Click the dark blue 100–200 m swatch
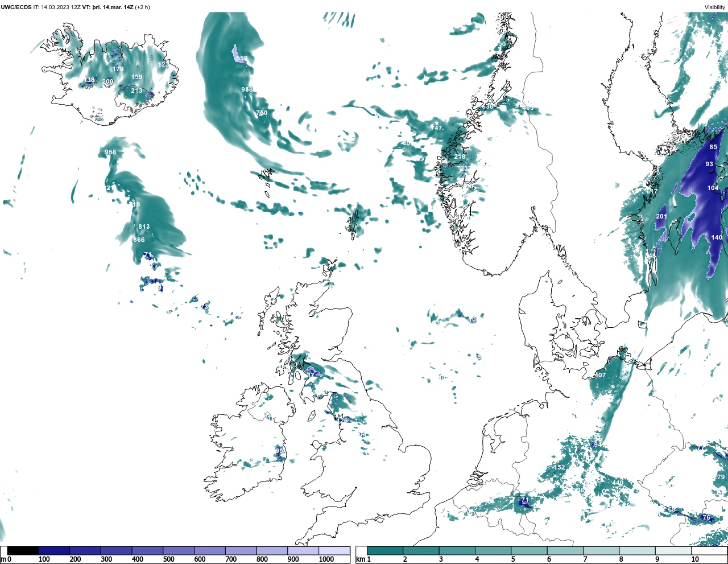 click(54, 551)
